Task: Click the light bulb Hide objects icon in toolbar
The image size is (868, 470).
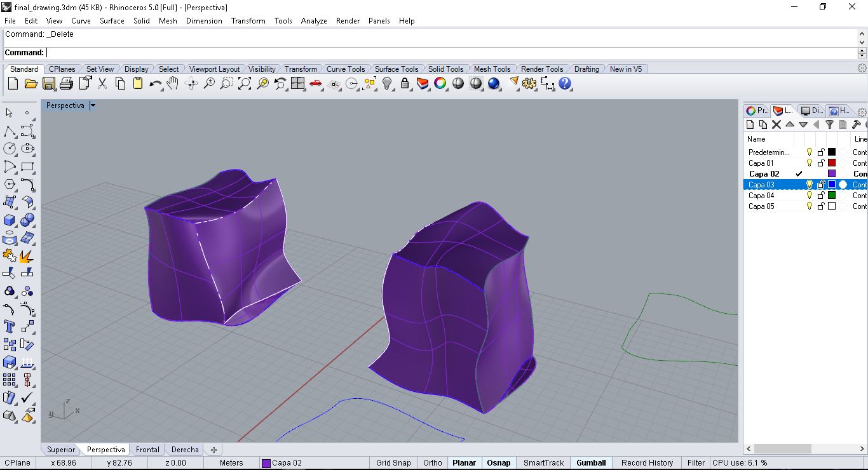Action: (387, 83)
